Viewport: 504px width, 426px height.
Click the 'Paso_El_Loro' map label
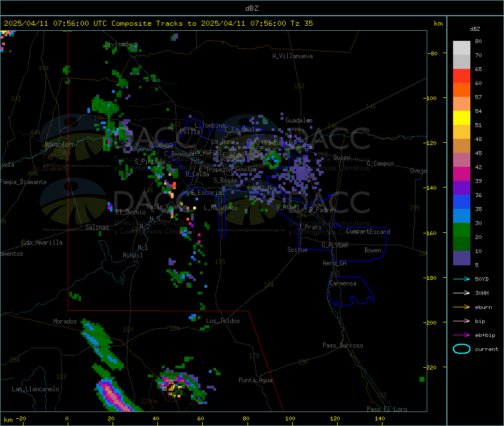pos(387,409)
